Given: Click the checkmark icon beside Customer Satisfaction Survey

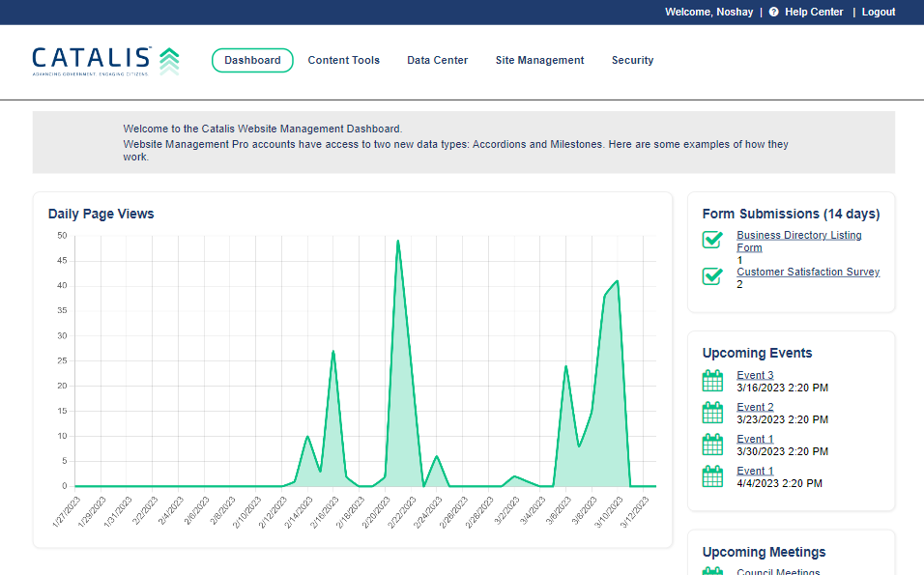Looking at the screenshot, I should 712,276.
